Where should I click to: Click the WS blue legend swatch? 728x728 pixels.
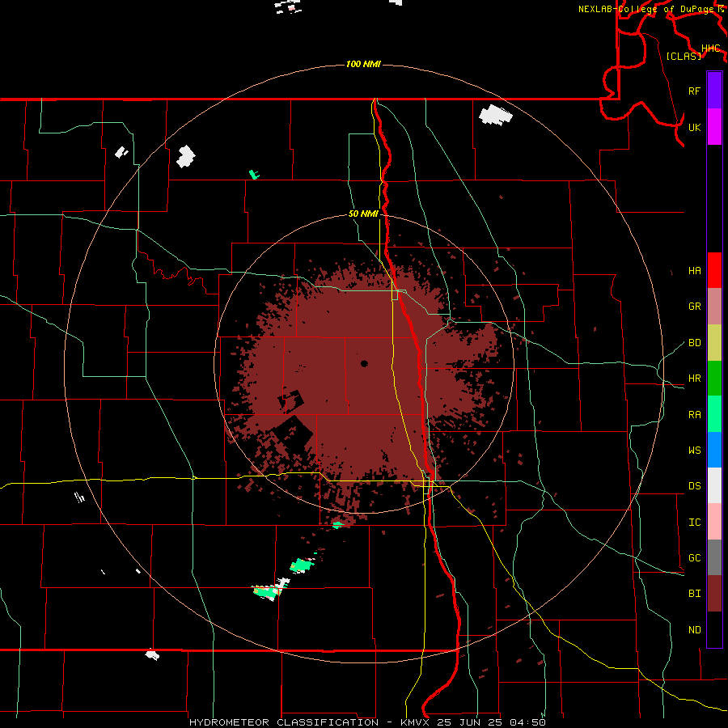coord(714,450)
